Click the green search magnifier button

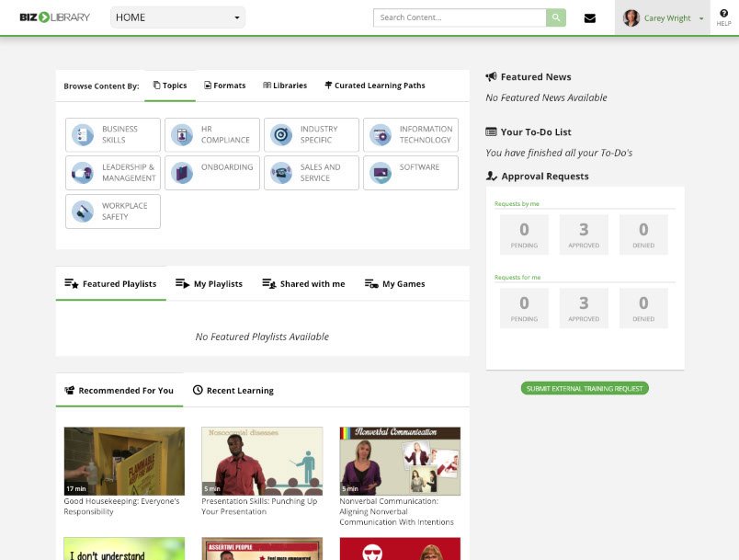[x=556, y=17]
